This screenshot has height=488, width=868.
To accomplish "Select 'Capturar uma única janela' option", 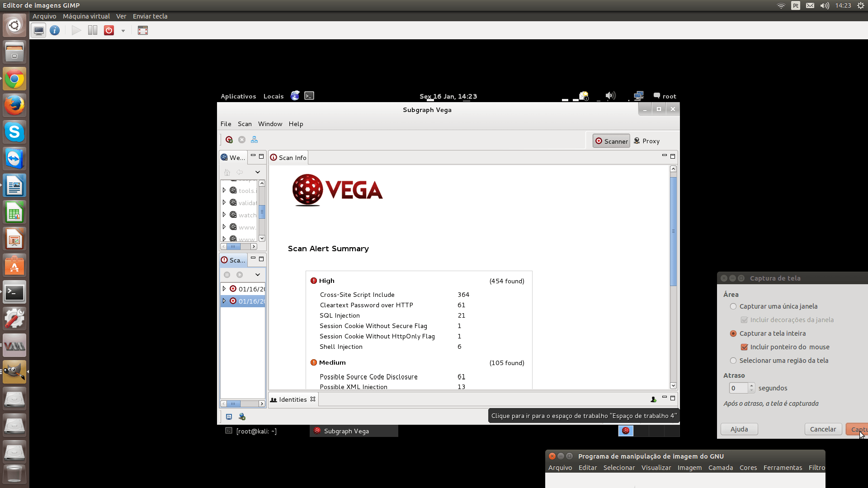I will (x=733, y=306).
